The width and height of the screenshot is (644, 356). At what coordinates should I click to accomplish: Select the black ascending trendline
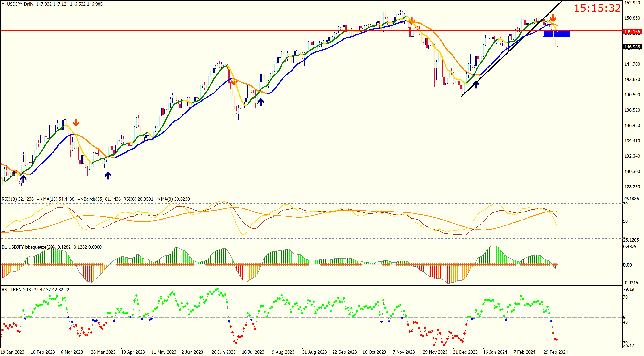(x=500, y=60)
